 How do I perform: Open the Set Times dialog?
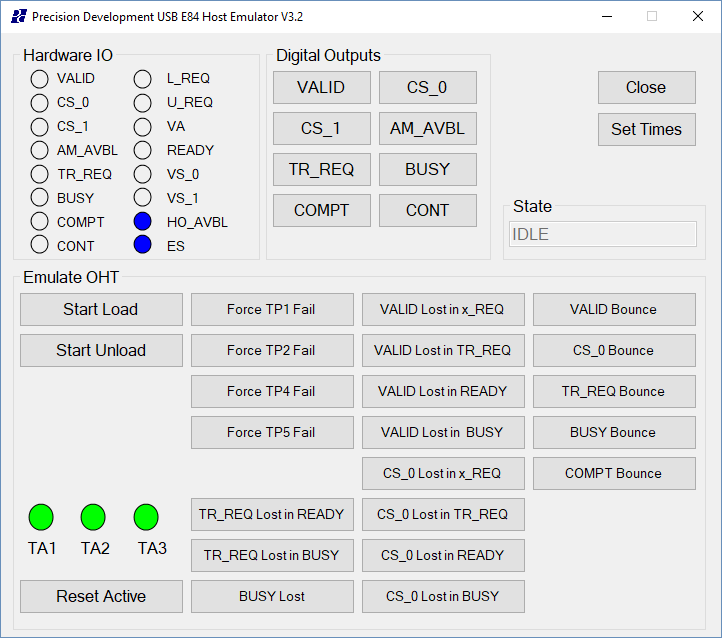[x=646, y=129]
